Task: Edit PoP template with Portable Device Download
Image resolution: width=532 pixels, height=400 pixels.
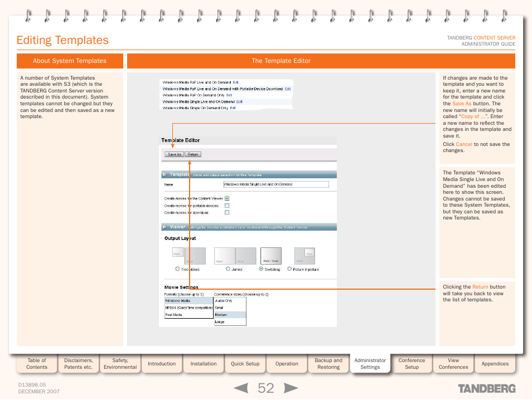Action: coord(288,89)
